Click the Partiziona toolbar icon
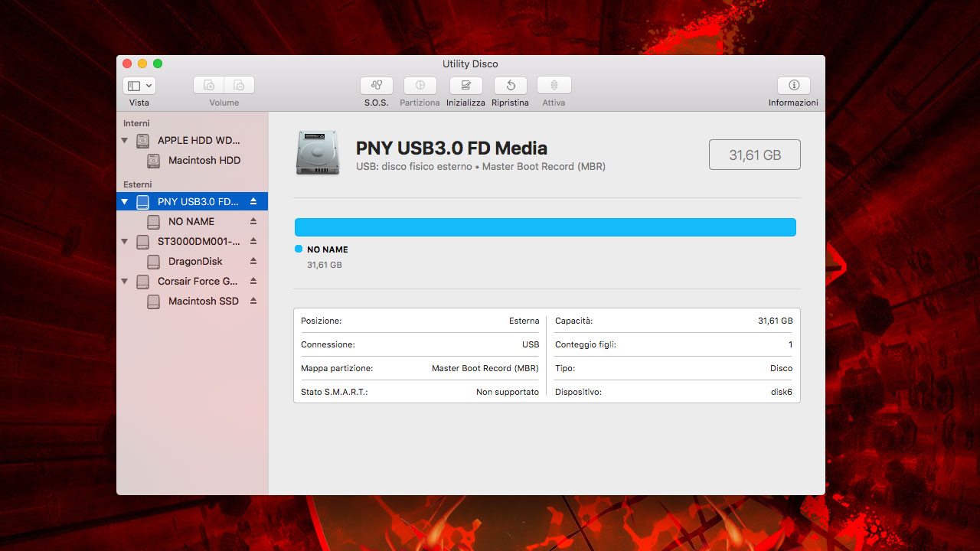The width and height of the screenshot is (980, 551). (x=420, y=86)
